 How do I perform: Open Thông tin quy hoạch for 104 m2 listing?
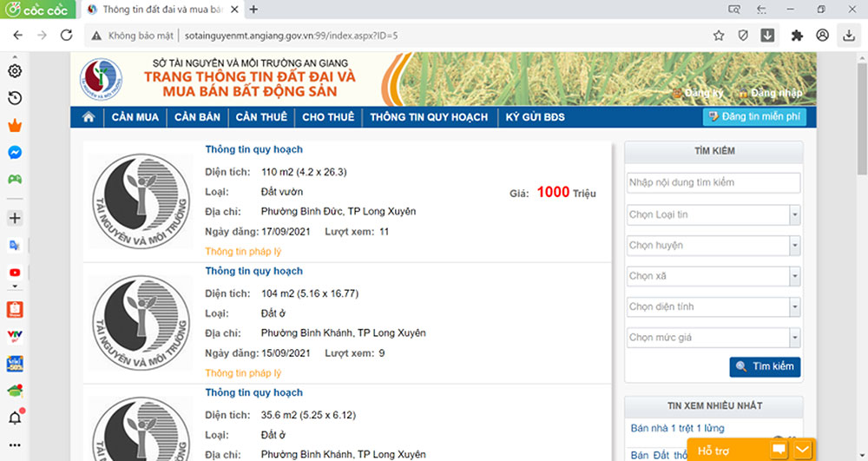point(254,271)
